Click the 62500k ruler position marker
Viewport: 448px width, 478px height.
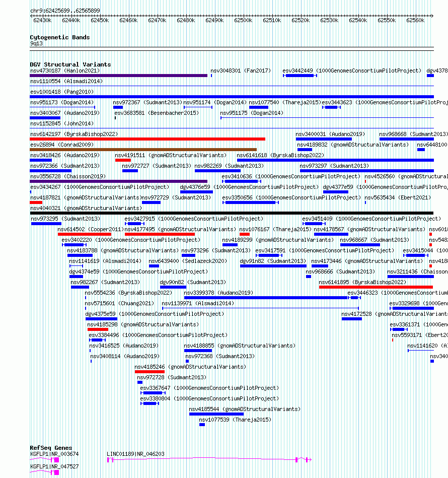(243, 21)
